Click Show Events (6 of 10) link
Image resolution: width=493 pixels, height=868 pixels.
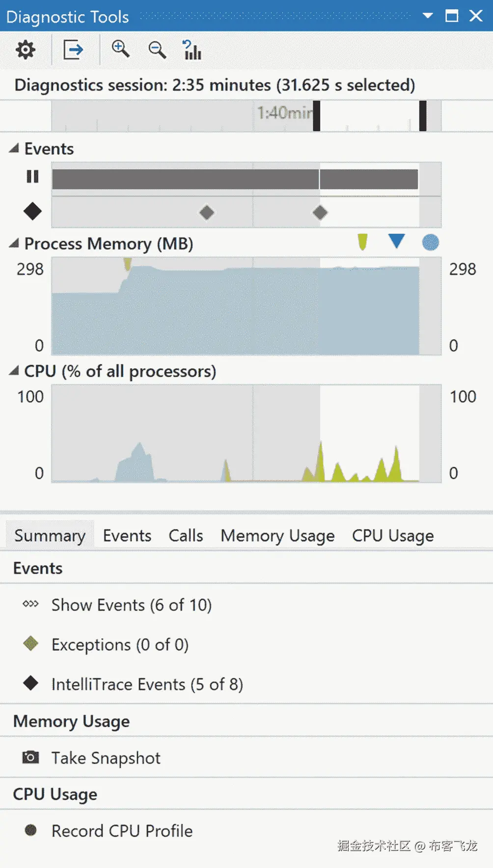click(132, 605)
